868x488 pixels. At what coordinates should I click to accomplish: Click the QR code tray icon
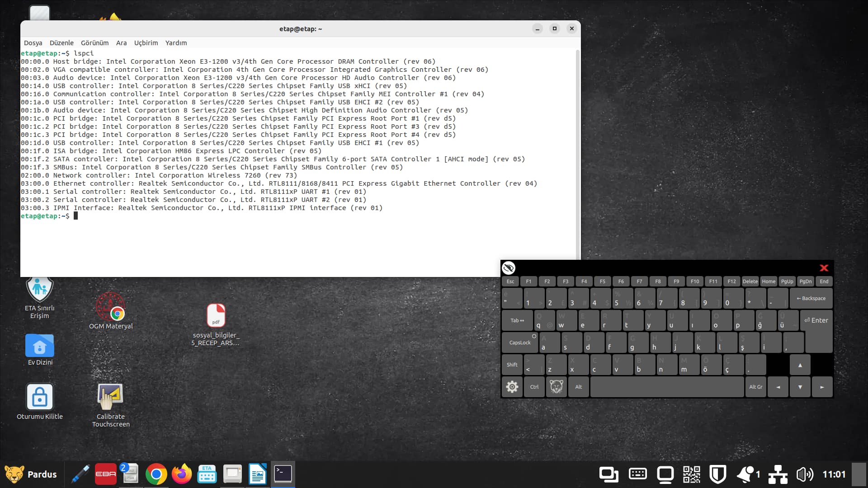point(691,474)
